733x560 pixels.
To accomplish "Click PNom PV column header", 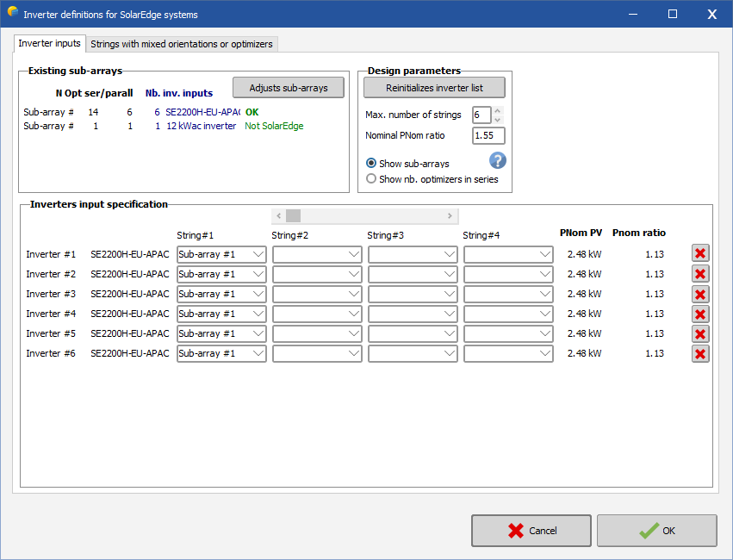I will (x=581, y=233).
